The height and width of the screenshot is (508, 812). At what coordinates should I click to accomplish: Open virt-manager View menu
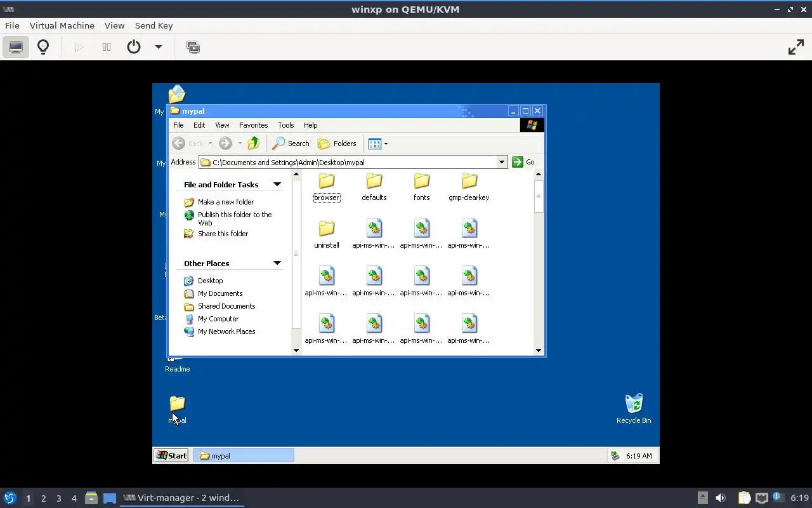tap(114, 25)
